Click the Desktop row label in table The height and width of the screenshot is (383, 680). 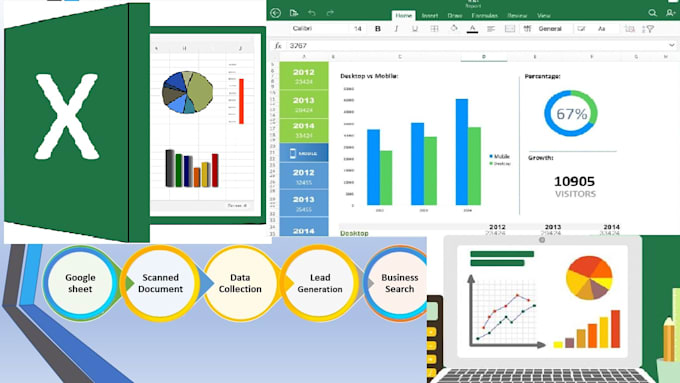pos(354,233)
